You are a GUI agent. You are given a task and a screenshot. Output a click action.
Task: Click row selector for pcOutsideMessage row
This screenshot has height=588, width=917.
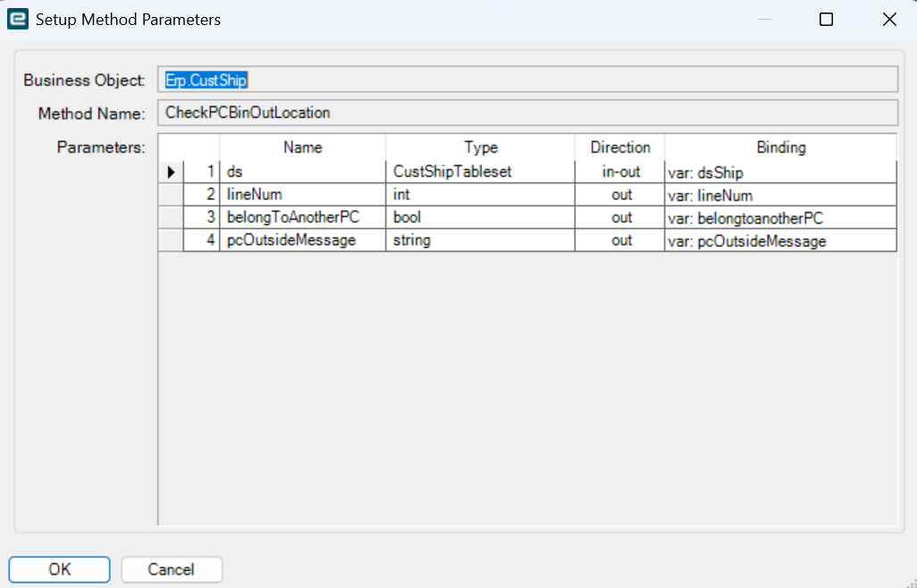click(x=171, y=240)
